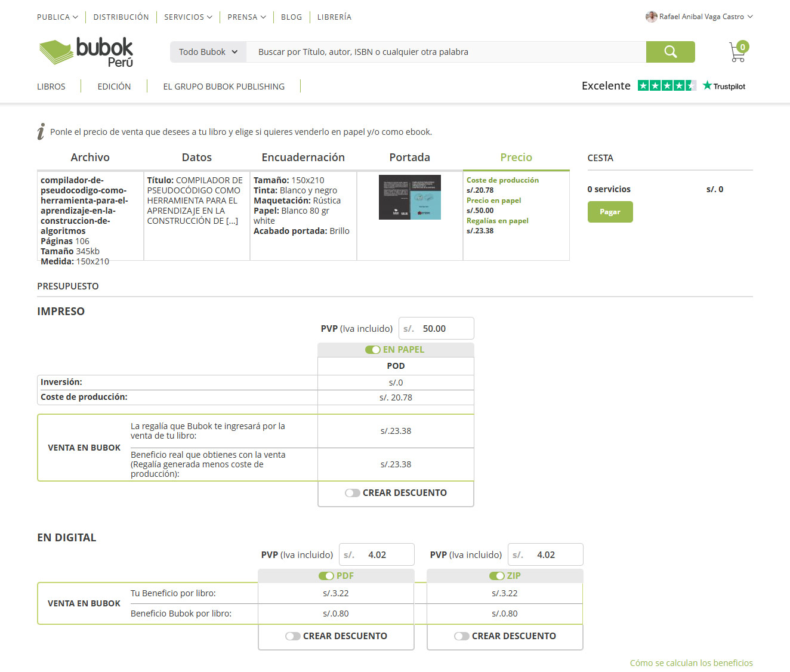Click the green search magnifier button
Image resolution: width=790 pixels, height=672 pixels.
670,52
